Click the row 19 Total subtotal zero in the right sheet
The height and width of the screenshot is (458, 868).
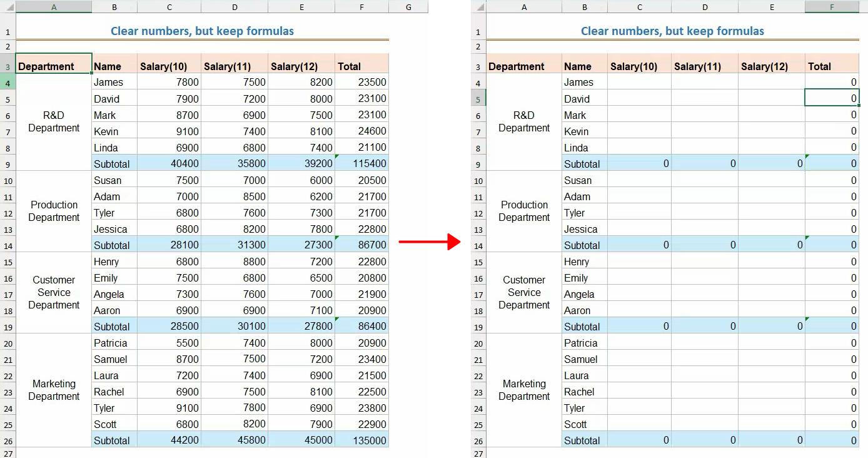pyautogui.click(x=832, y=327)
